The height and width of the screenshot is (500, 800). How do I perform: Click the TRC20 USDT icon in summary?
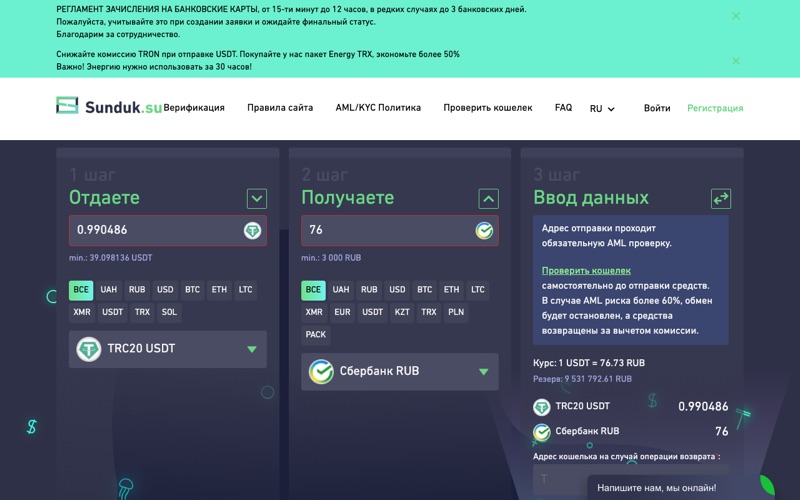click(541, 407)
